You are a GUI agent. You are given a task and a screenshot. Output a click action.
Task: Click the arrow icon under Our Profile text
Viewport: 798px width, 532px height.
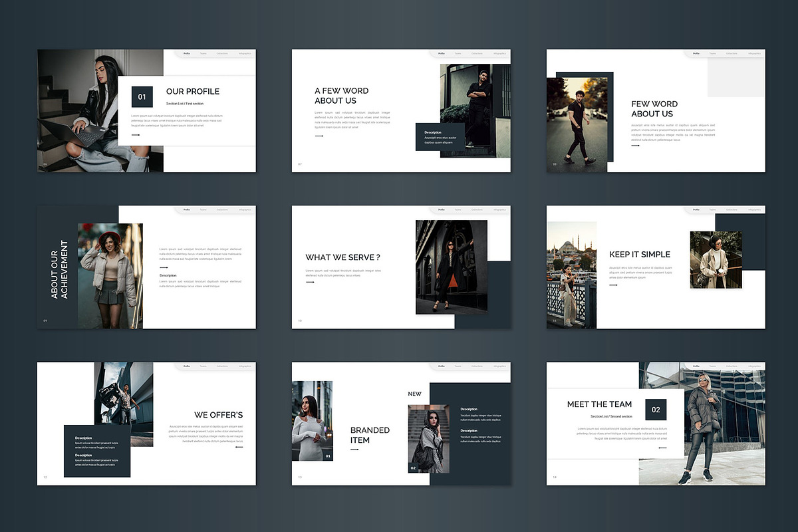(135, 135)
